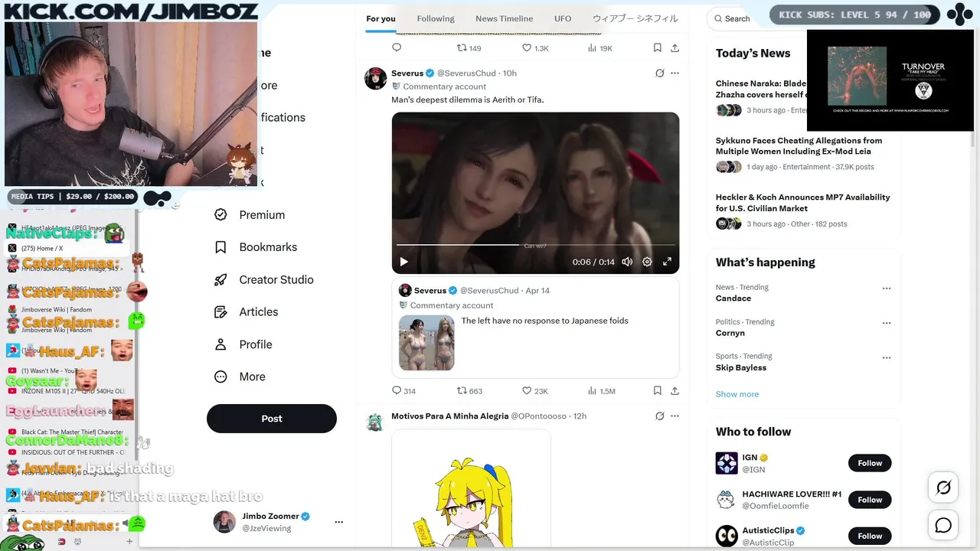Open Grok actions on Motivos Para post
This screenshot has width=980, height=551.
659,416
